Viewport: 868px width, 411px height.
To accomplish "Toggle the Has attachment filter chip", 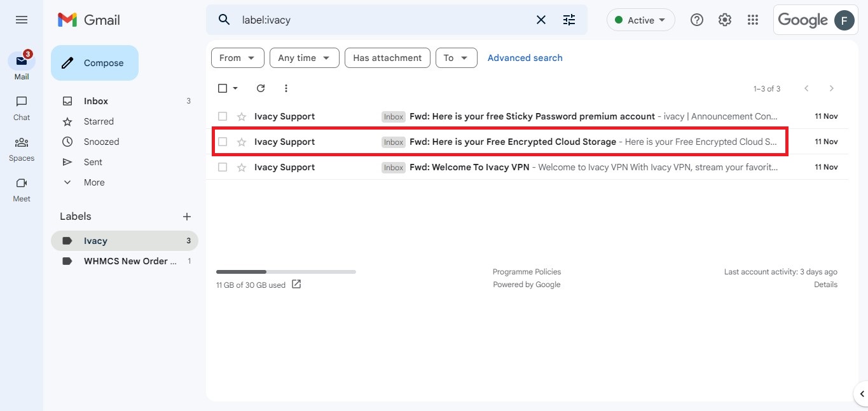I will click(x=387, y=58).
